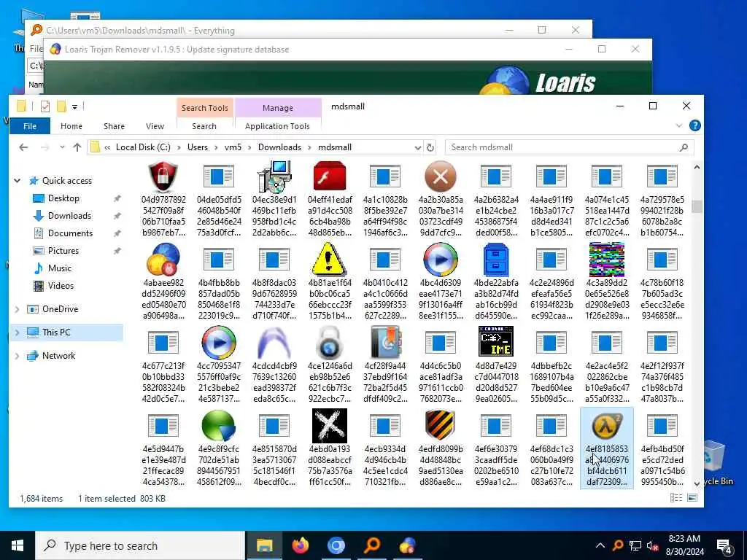Select the green globe file 4e9c8f9cfc
Viewport: 747px width, 560px height.
tap(219, 448)
